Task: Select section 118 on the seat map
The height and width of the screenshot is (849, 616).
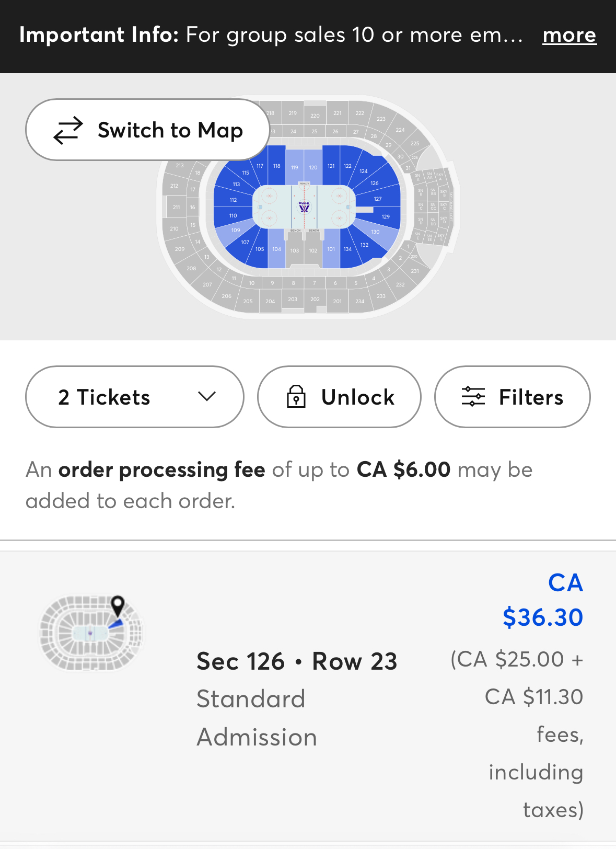Action: pos(276,166)
